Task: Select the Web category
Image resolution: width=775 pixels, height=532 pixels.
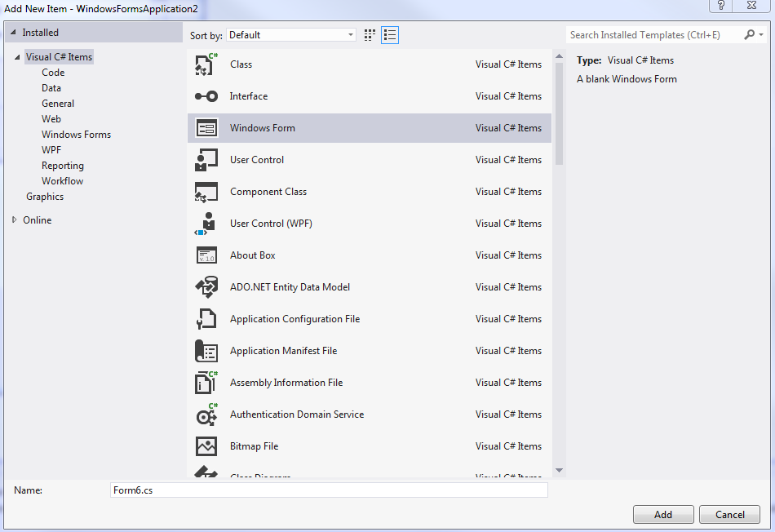Action: (x=51, y=118)
